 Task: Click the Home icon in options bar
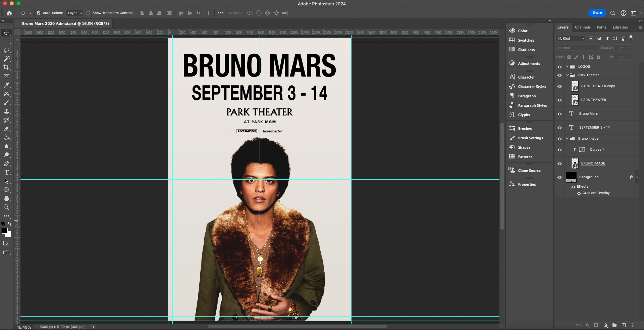[x=9, y=13]
